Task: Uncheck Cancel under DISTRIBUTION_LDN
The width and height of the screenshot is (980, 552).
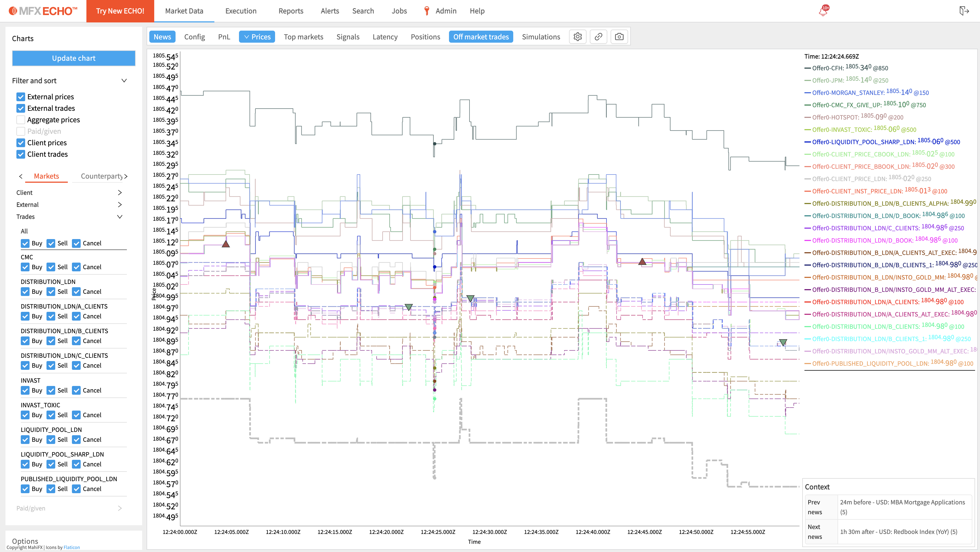Action: pos(77,292)
